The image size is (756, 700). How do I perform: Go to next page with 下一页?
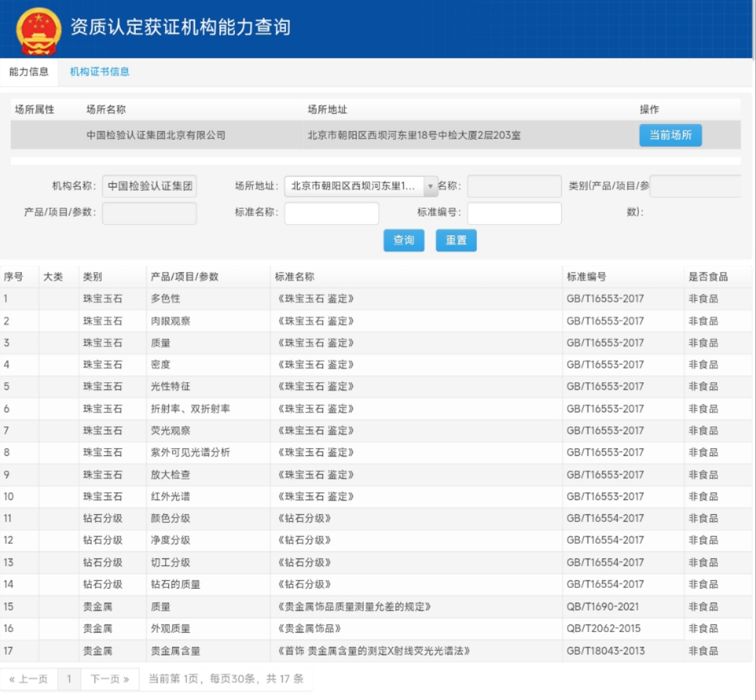click(109, 679)
